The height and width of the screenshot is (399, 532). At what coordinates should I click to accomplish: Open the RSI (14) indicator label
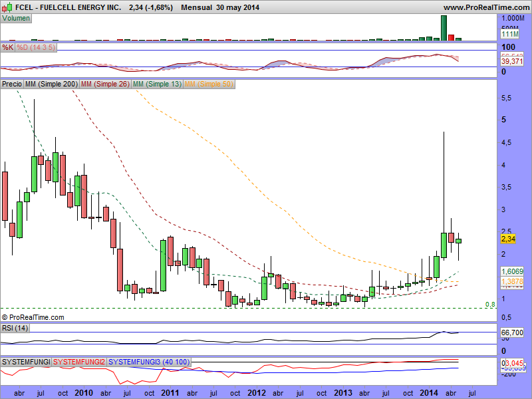tap(15, 328)
